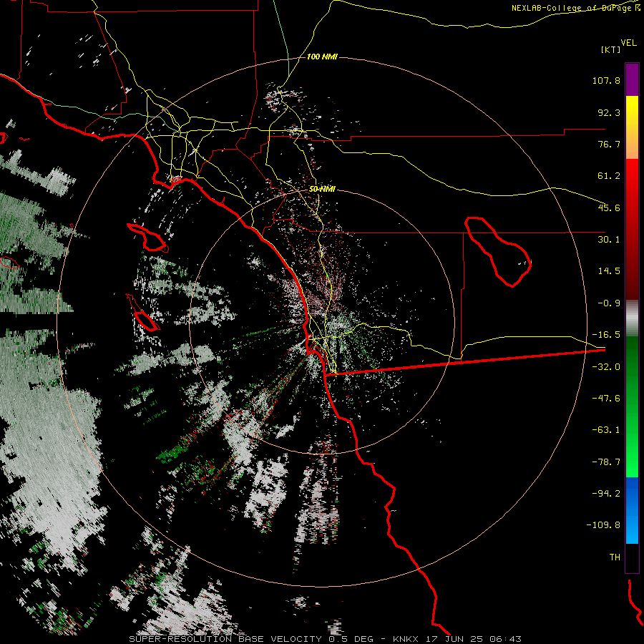The width and height of the screenshot is (644, 644).
Task: Click the [KT] units label
Action: click(x=611, y=49)
